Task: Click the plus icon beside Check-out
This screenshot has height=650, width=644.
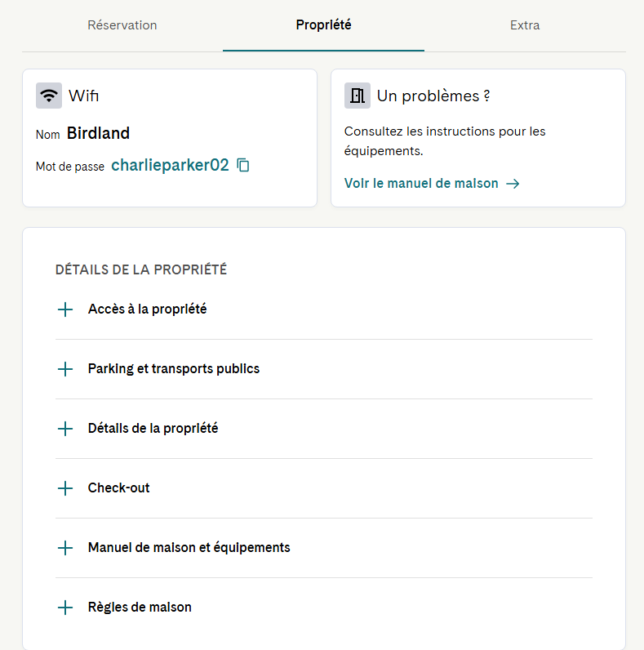Action: (x=65, y=488)
